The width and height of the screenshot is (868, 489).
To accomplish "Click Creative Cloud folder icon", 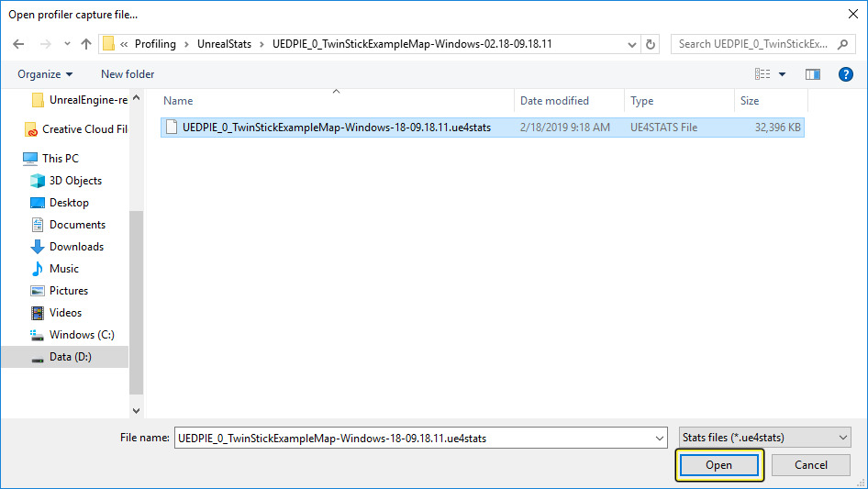I will click(31, 129).
